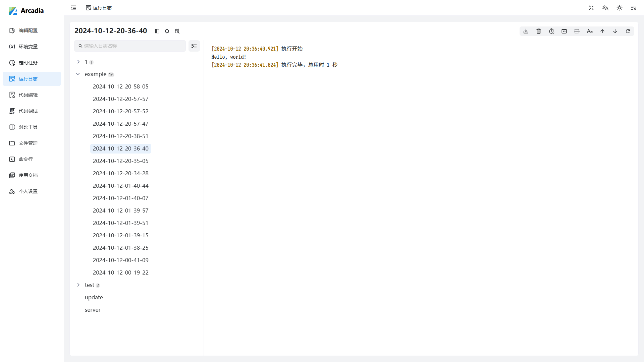Toggle fullscreen mode icon in header
Screen dimensions: 644x362
point(591,8)
